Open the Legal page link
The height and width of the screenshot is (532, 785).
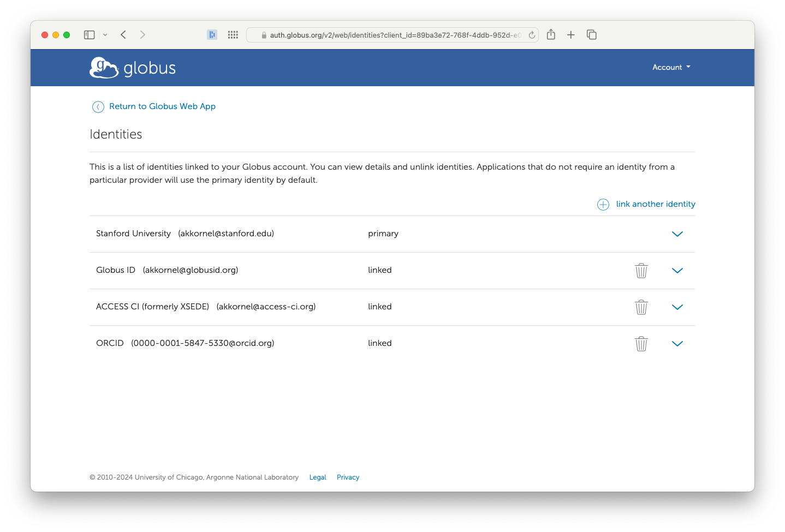(x=318, y=477)
